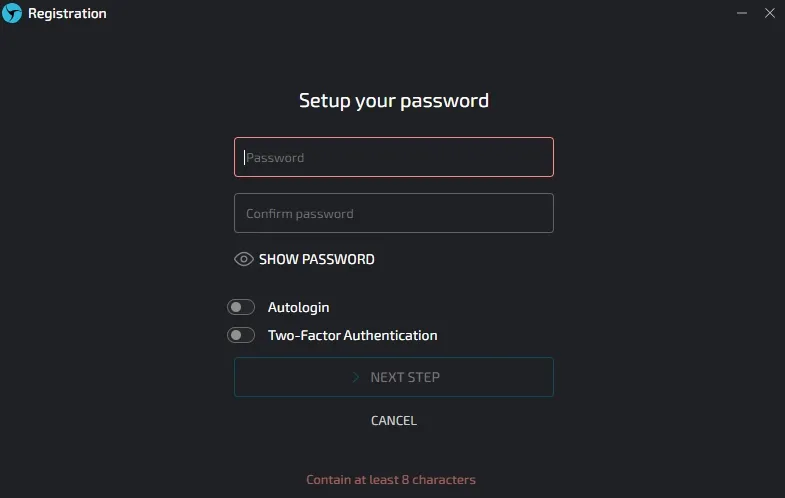Click the eye icon beside Show Password
The width and height of the screenshot is (785, 498).
[x=244, y=259]
